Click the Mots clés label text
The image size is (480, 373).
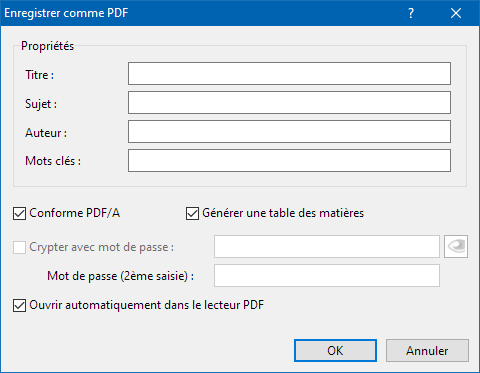(x=53, y=161)
